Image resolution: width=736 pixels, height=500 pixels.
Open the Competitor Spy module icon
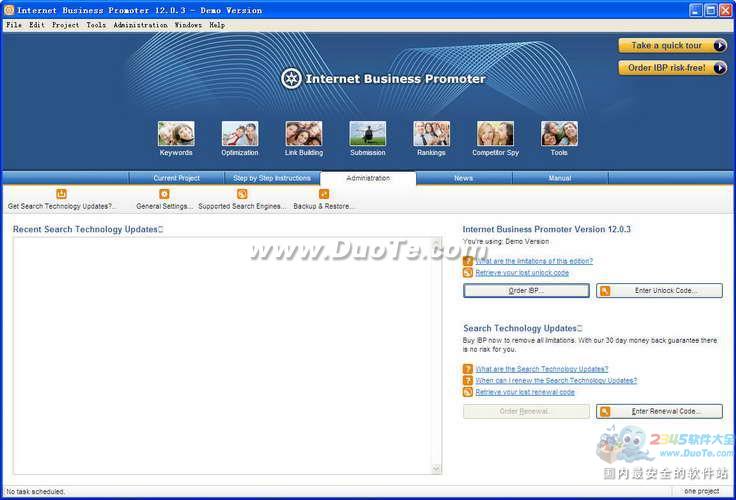495,134
